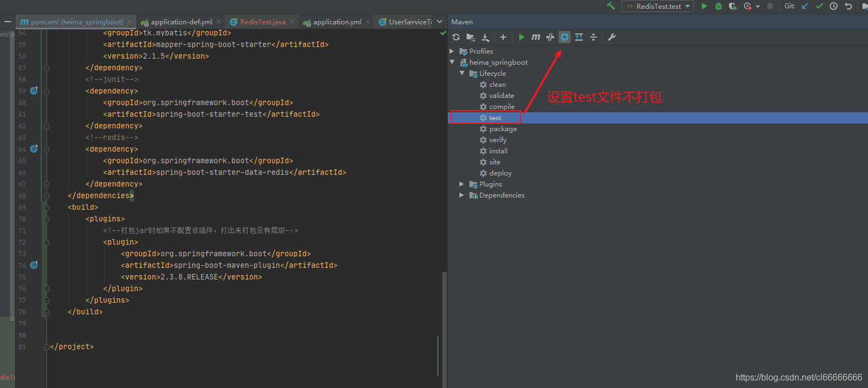
Task: Click the spring-boot-maven-plugin artifactId text
Action: (227, 265)
